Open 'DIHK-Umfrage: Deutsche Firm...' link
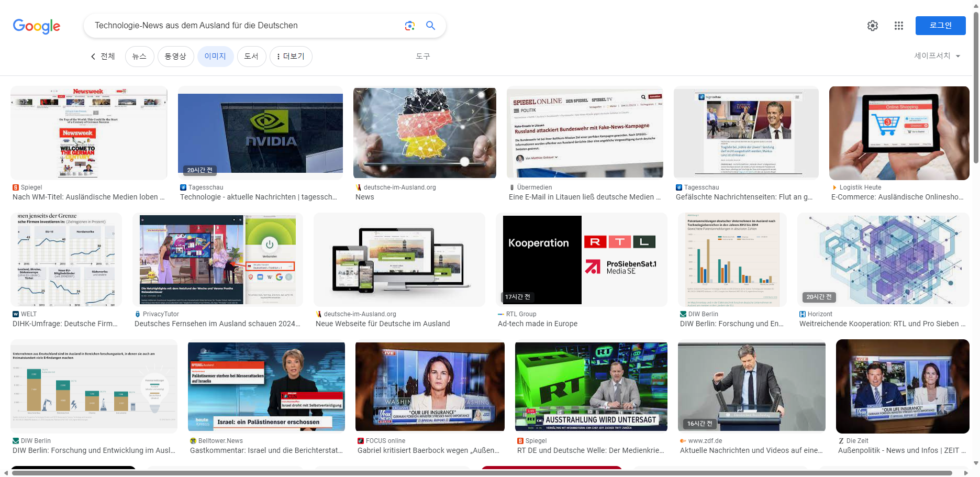Screen dimensions: 980x477 pyautogui.click(x=65, y=324)
